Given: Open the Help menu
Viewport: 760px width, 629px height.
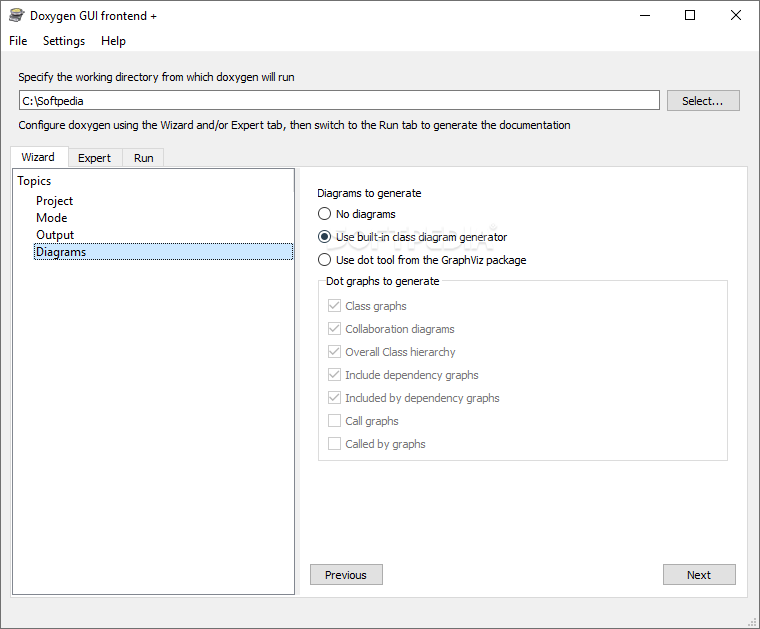Looking at the screenshot, I should 113,41.
